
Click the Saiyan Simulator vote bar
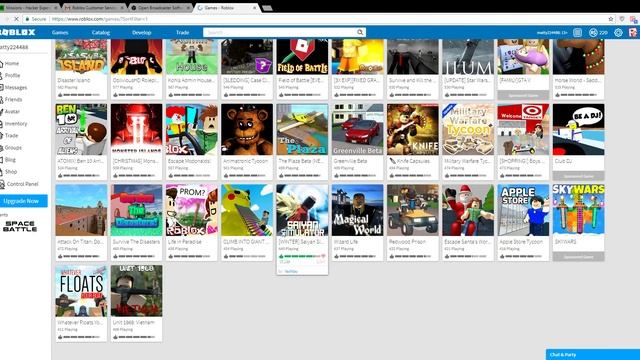coord(302,256)
